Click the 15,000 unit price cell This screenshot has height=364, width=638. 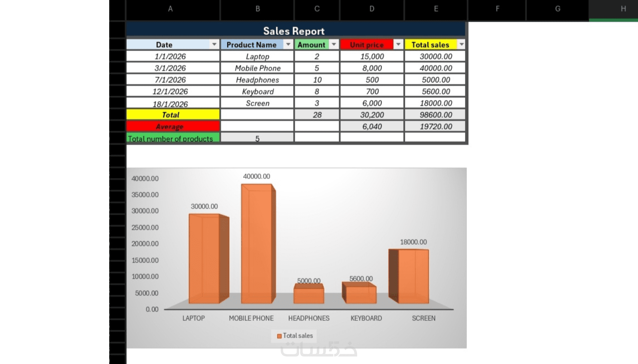tap(372, 56)
